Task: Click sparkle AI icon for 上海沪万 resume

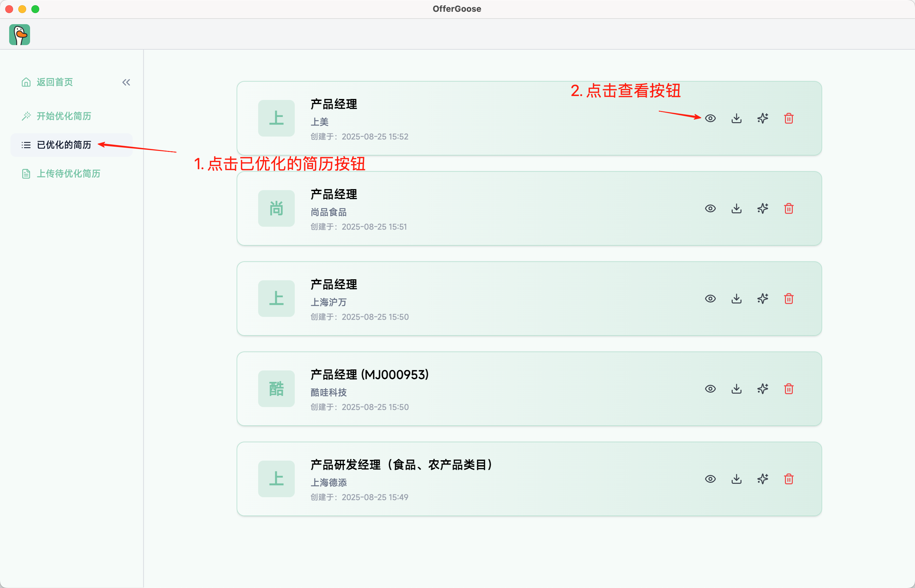Action: tap(762, 299)
